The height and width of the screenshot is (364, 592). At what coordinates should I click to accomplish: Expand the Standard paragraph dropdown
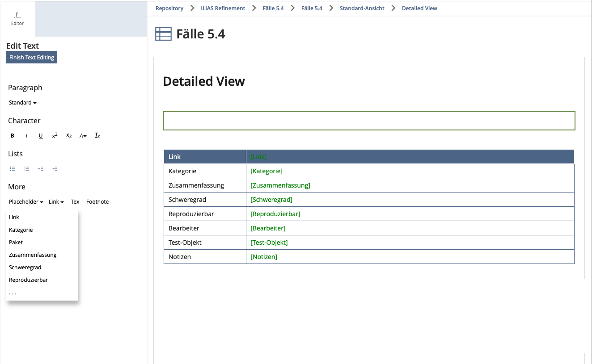point(23,103)
